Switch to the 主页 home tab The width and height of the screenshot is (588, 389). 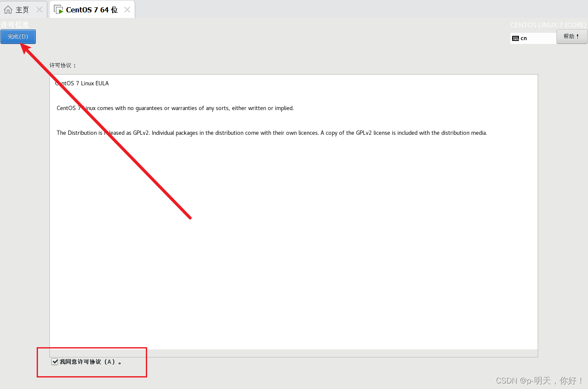23,9
